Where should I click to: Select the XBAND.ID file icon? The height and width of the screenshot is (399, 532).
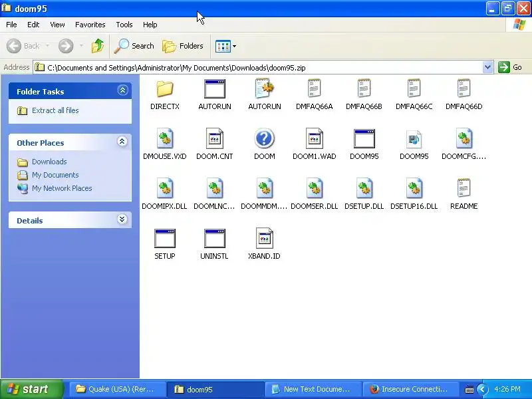coord(264,238)
